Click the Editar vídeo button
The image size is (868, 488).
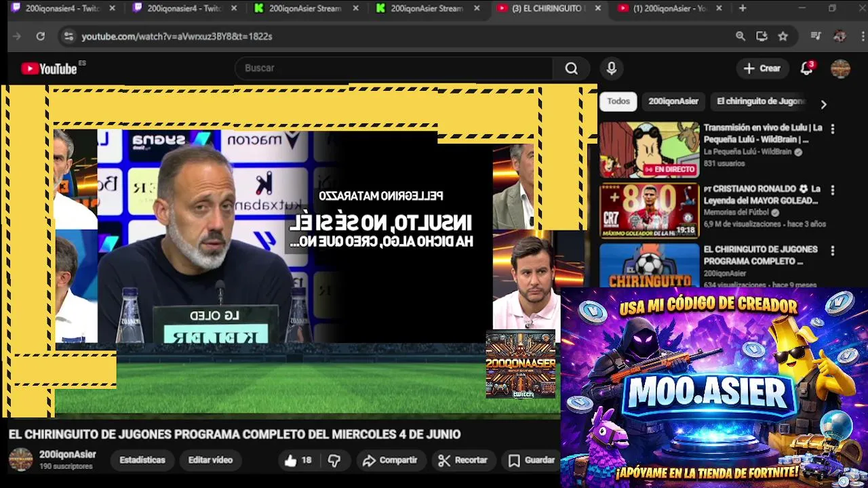(210, 460)
